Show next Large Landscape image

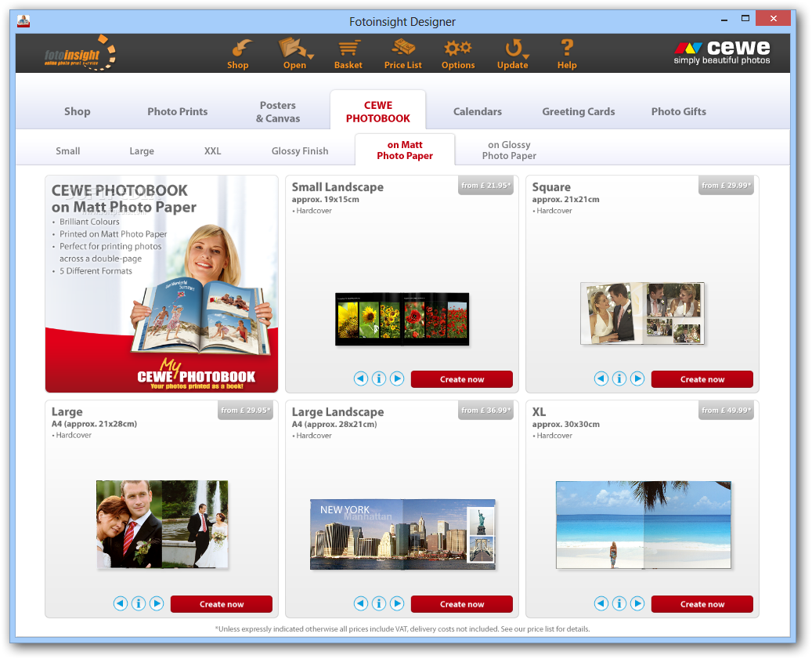(397, 603)
